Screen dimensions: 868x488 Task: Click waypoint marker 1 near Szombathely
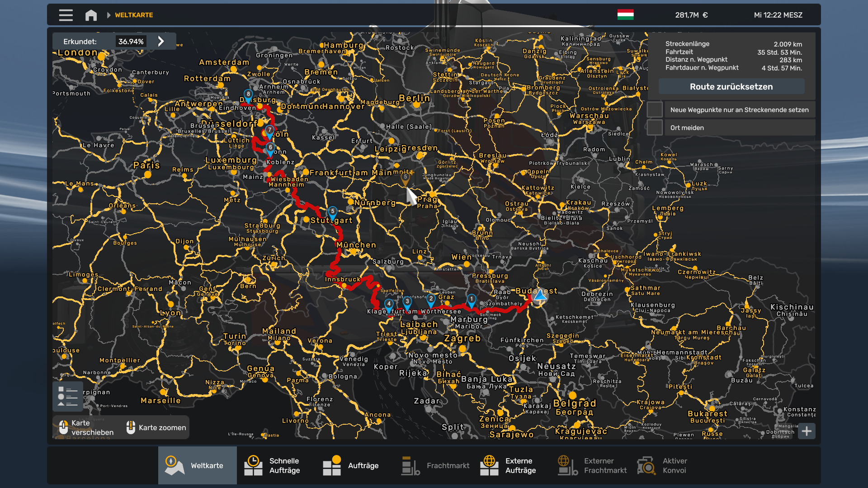(471, 300)
